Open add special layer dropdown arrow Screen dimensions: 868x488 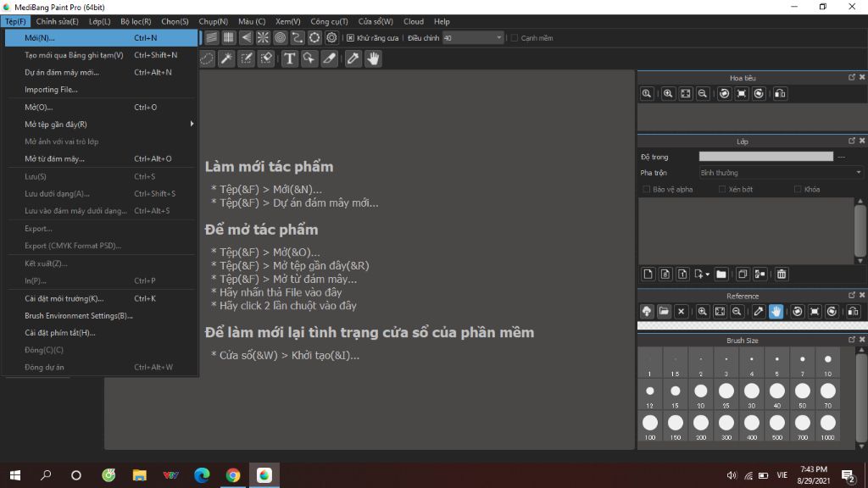pyautogui.click(x=708, y=274)
